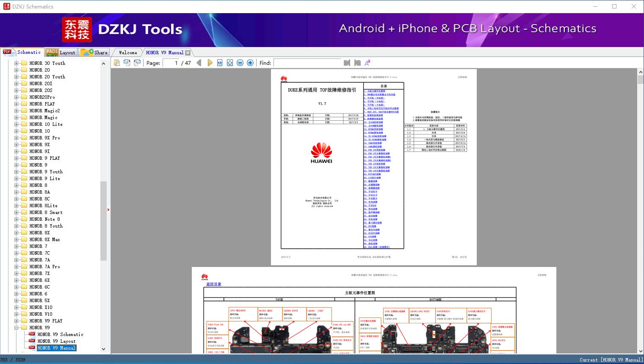Click the red sidebar collapse arrow

click(x=108, y=210)
